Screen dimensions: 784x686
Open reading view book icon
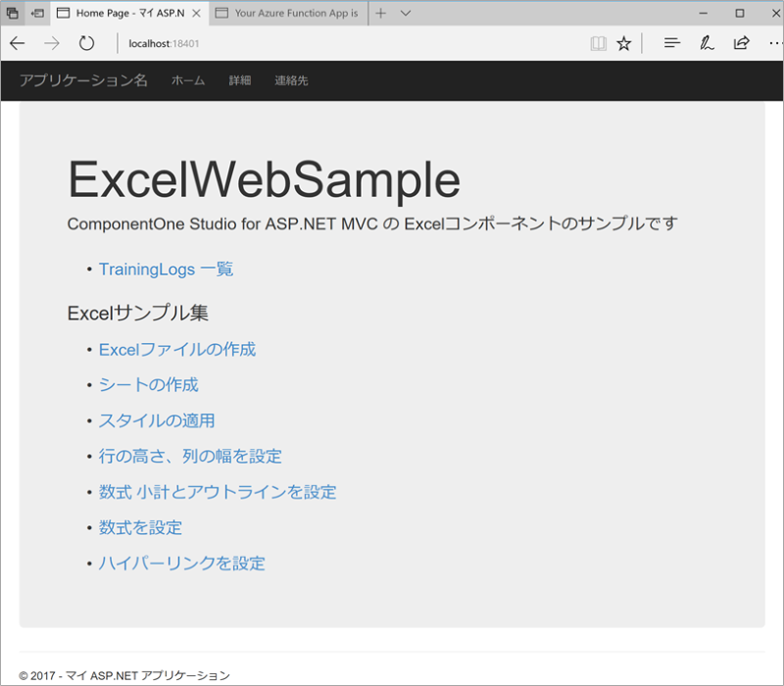click(x=598, y=43)
